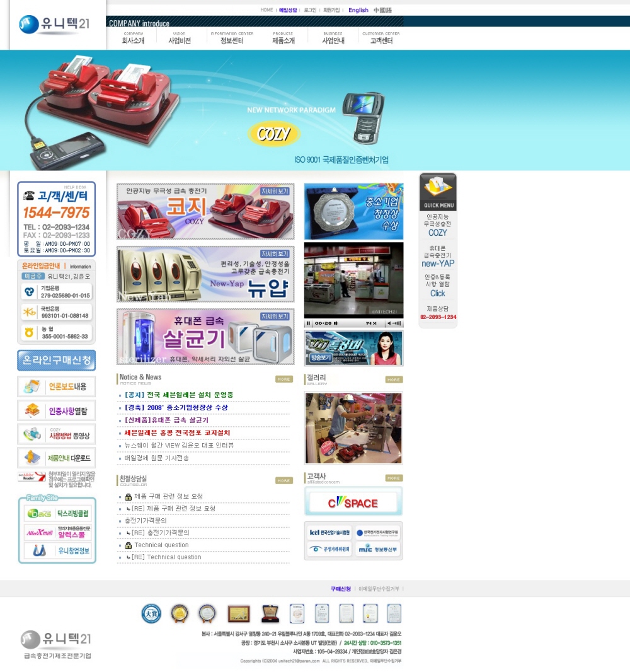Image resolution: width=630 pixels, height=672 pixels.
Task: Click the wooden plaque award icon in footer
Action: pyautogui.click(x=239, y=613)
